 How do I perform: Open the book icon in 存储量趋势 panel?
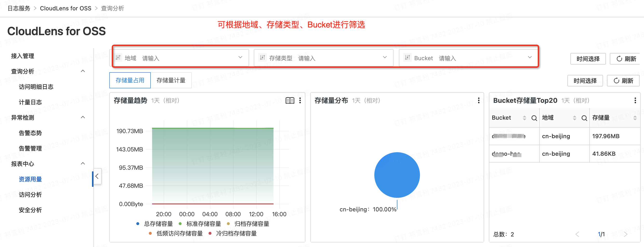pos(290,100)
